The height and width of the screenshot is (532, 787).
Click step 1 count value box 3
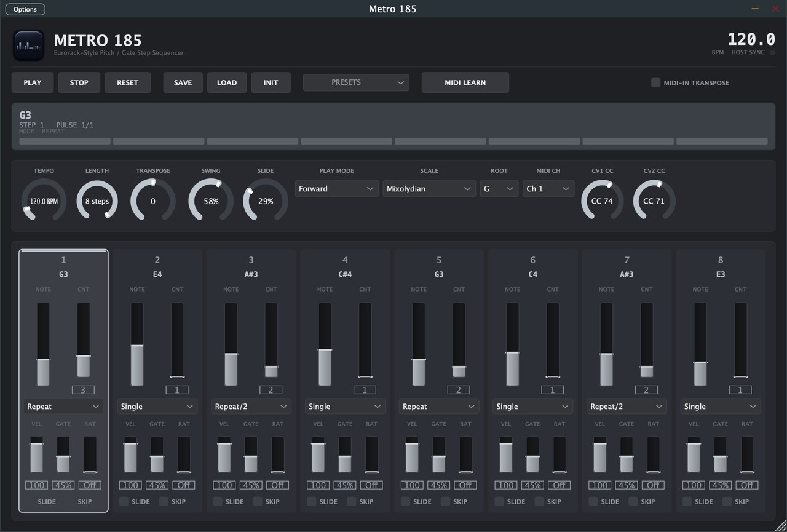coord(84,390)
